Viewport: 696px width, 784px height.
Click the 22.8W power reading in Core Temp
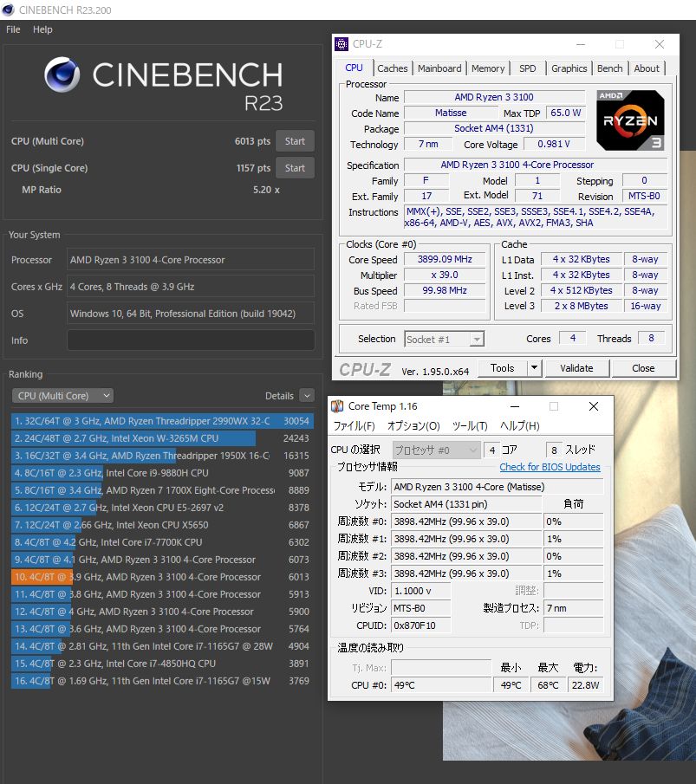coord(585,685)
